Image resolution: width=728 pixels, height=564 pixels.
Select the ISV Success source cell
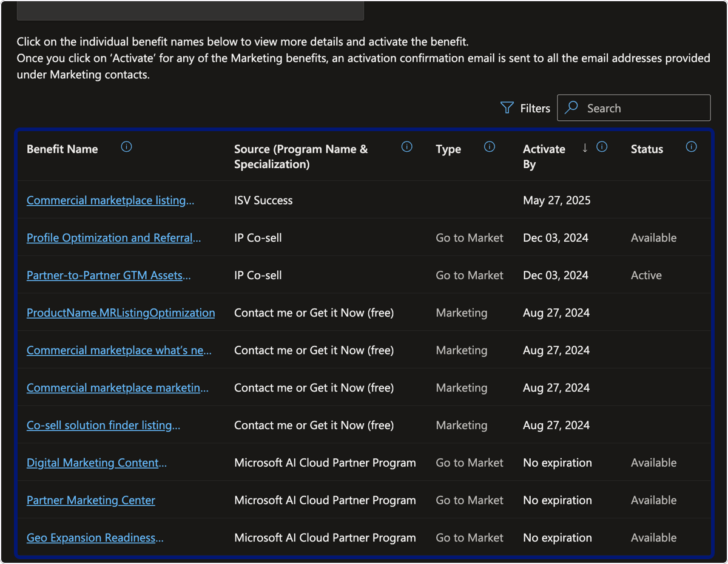tap(263, 200)
